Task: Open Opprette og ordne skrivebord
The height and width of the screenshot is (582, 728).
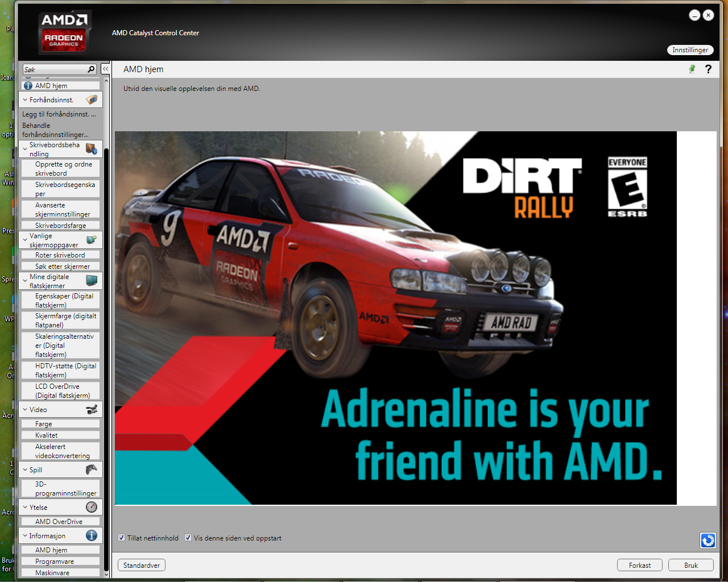Action: point(60,168)
